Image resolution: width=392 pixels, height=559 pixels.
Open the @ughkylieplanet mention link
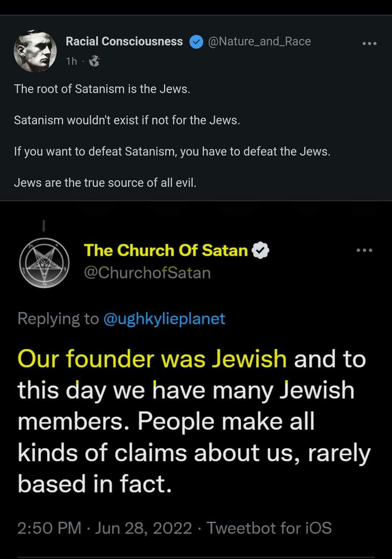164,319
